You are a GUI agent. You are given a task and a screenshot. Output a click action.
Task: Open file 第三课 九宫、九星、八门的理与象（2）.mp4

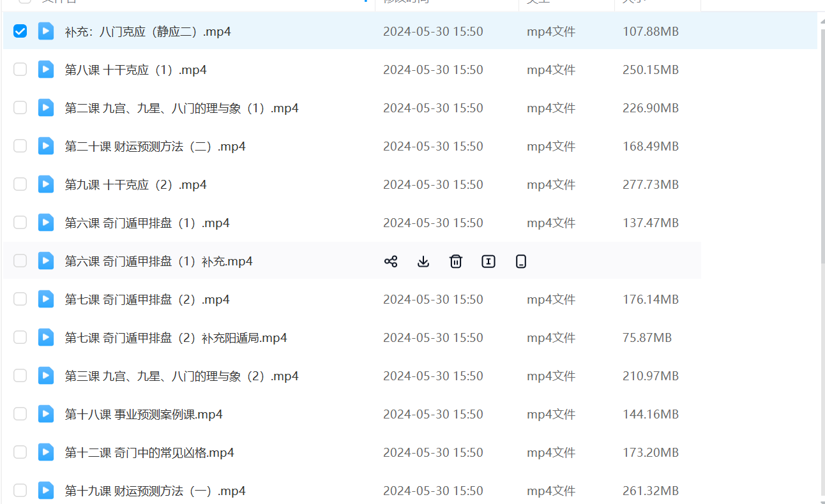click(x=181, y=376)
